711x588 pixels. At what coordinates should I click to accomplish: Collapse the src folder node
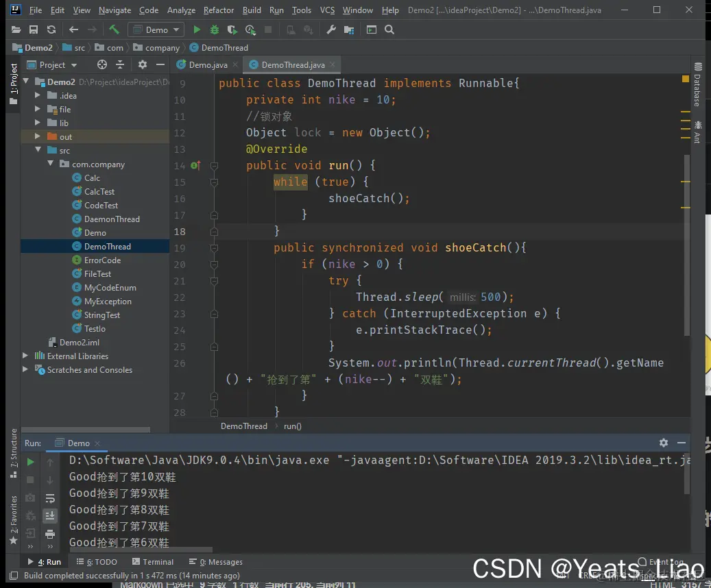click(38, 150)
